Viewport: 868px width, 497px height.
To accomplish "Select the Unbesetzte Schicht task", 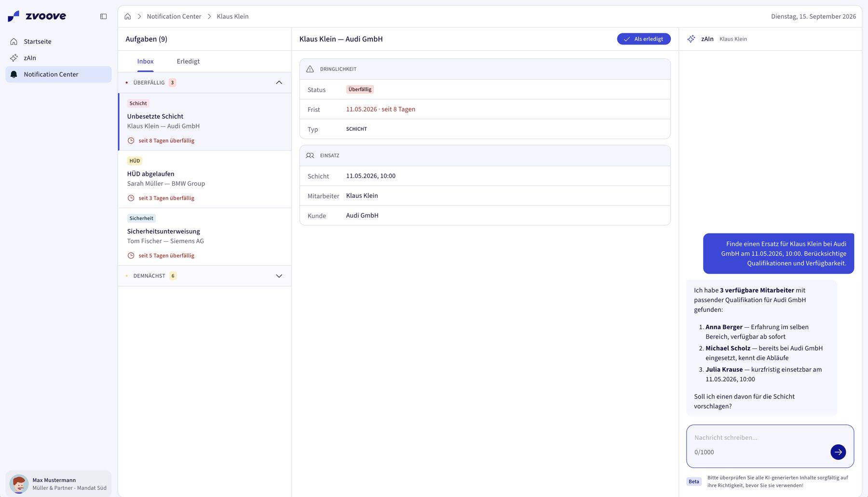I will (x=204, y=122).
